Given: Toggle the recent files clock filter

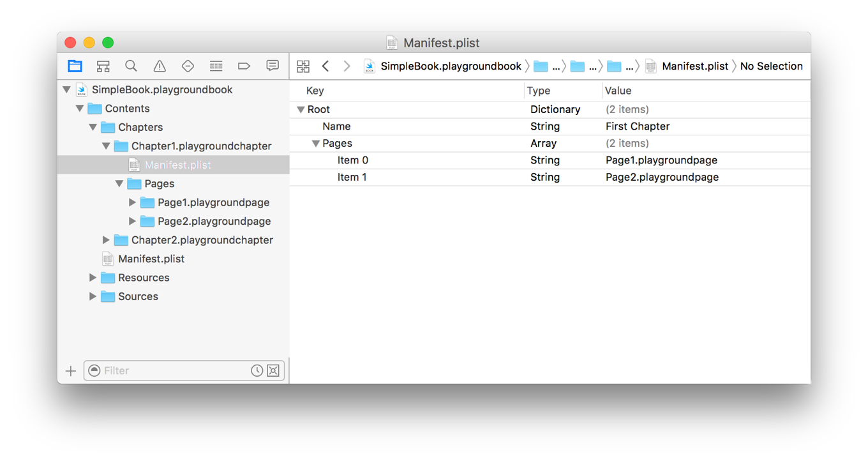Looking at the screenshot, I should click(x=257, y=370).
